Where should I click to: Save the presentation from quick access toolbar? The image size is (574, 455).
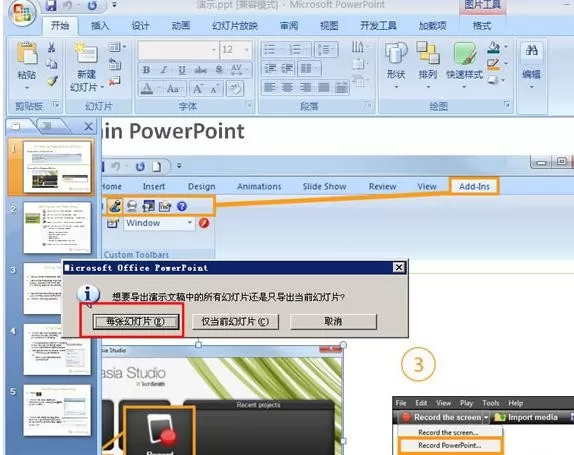[x=51, y=5]
